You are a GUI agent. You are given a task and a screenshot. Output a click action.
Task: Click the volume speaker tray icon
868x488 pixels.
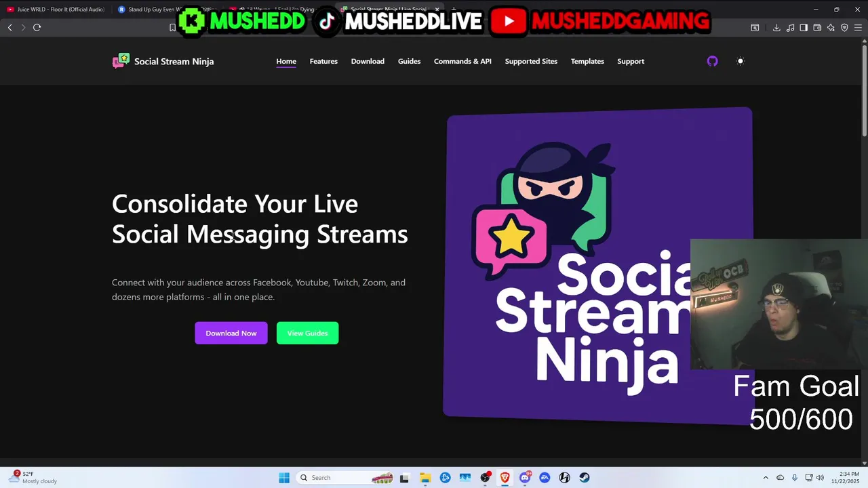click(820, 478)
